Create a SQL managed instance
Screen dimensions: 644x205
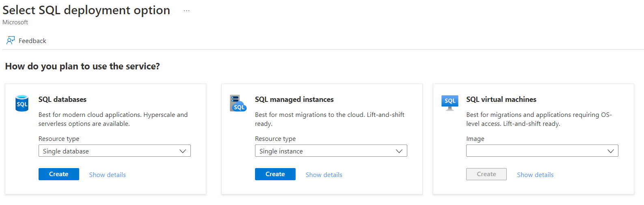[x=275, y=174]
